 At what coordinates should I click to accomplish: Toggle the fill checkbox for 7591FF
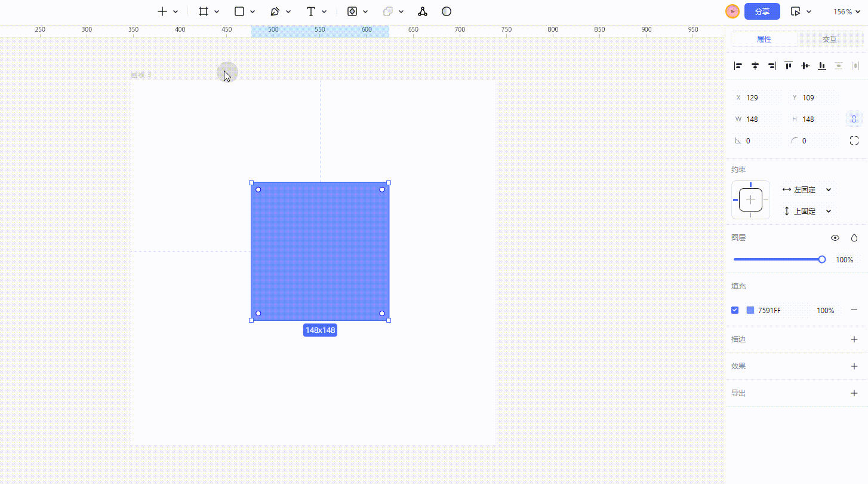point(735,310)
